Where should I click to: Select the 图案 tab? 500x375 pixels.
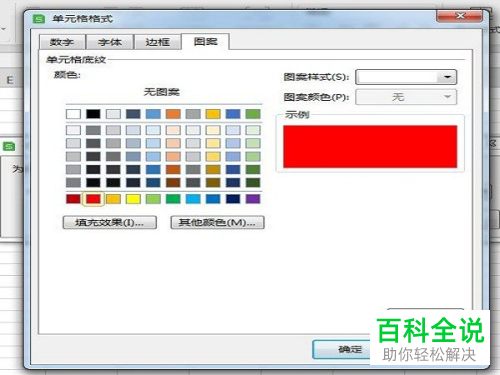205,41
